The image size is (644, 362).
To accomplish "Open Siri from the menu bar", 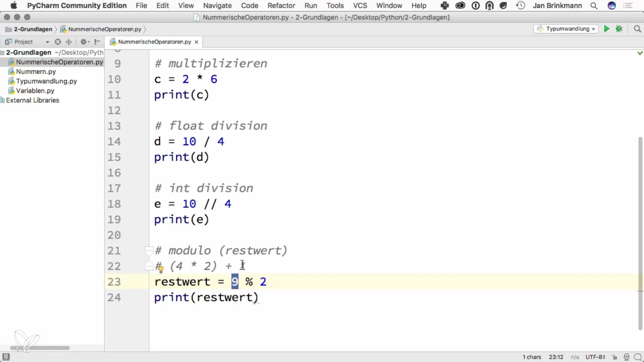I will (612, 5).
